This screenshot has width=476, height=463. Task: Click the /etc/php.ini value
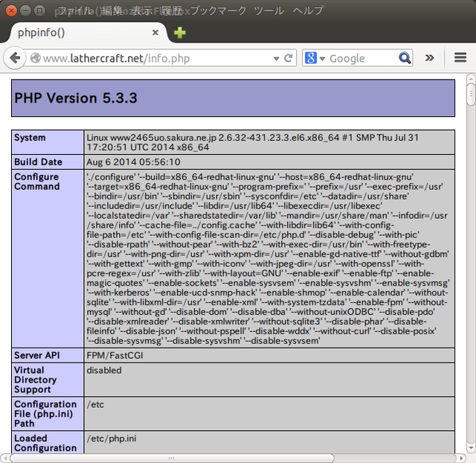tap(112, 438)
